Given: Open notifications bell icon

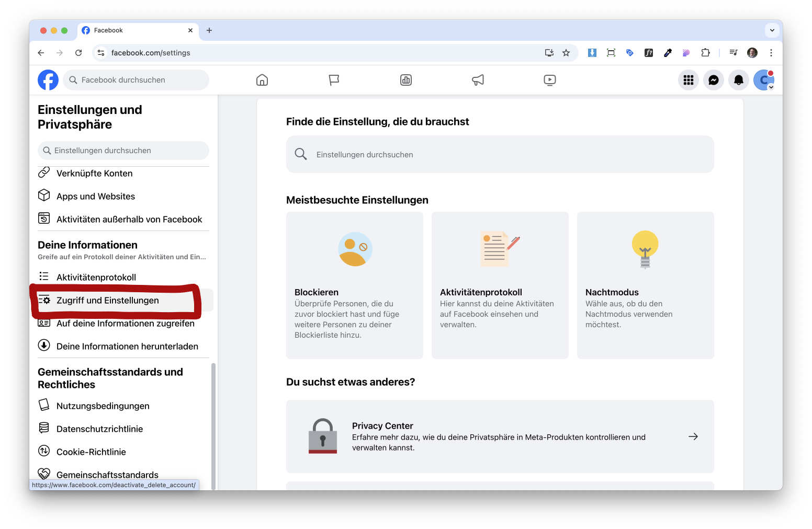Looking at the screenshot, I should 738,80.
